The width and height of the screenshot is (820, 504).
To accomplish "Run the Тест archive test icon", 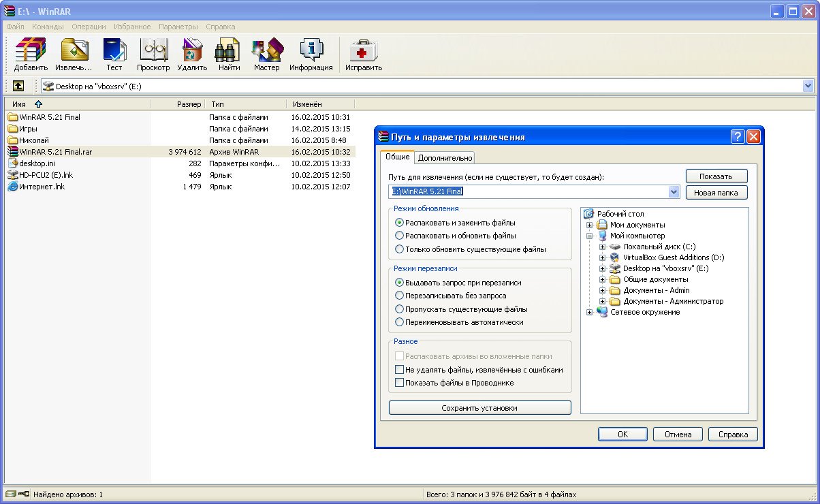I will click(x=114, y=54).
